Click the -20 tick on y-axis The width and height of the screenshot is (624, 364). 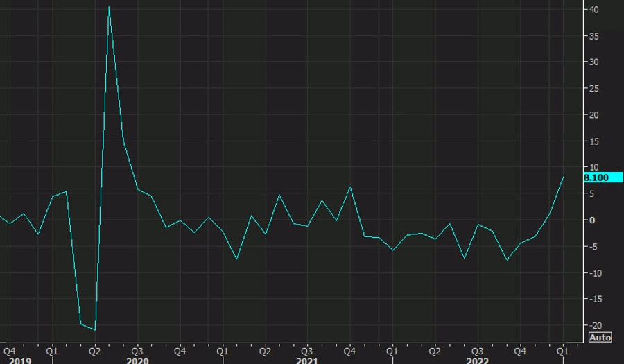[596, 325]
